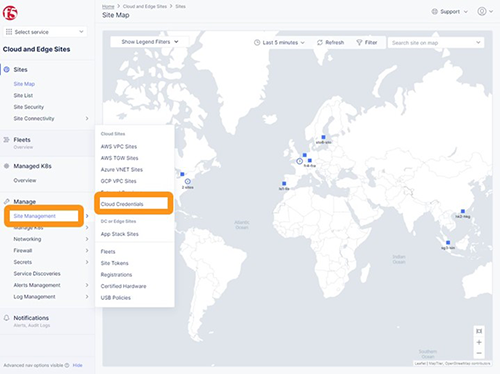Click the F5 logo icon

tap(10, 13)
